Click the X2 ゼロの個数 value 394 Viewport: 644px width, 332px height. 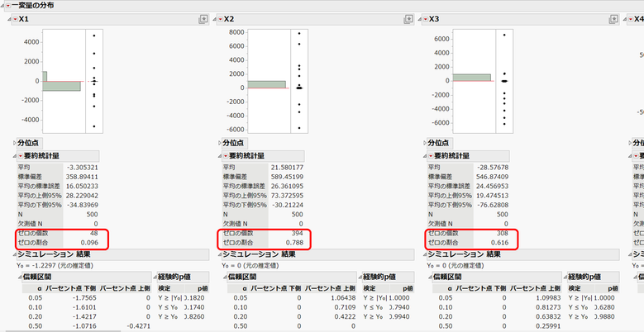tap(298, 233)
